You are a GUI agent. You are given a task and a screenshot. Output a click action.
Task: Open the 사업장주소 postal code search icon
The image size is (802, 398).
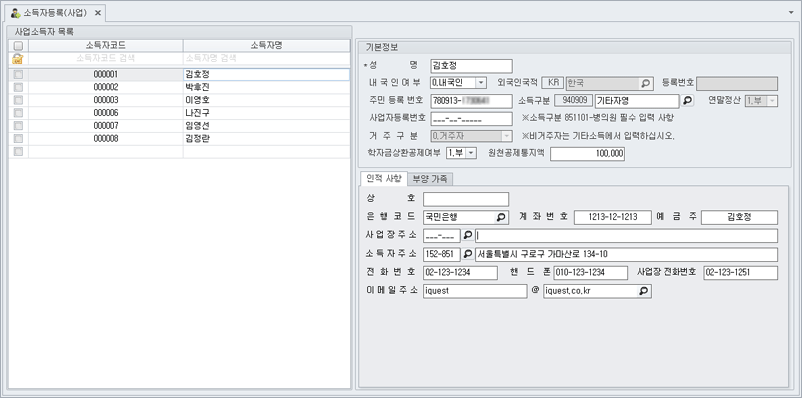467,236
